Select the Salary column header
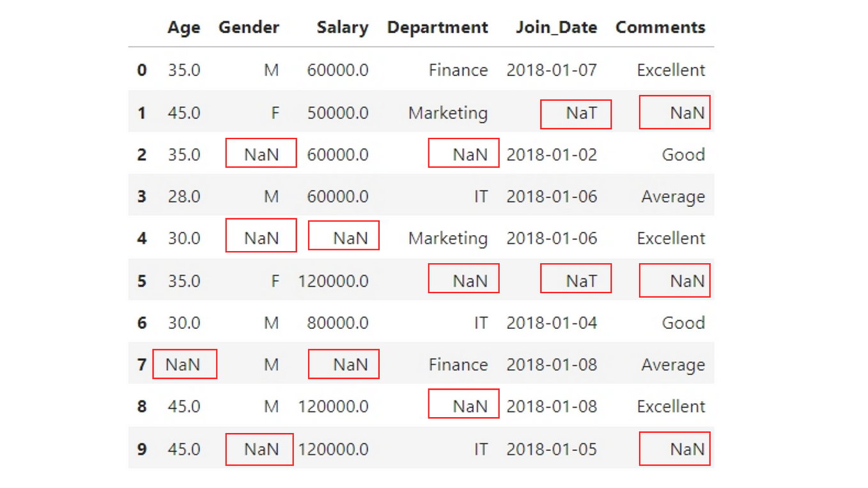Screen dimensions: 868x488 tap(343, 27)
